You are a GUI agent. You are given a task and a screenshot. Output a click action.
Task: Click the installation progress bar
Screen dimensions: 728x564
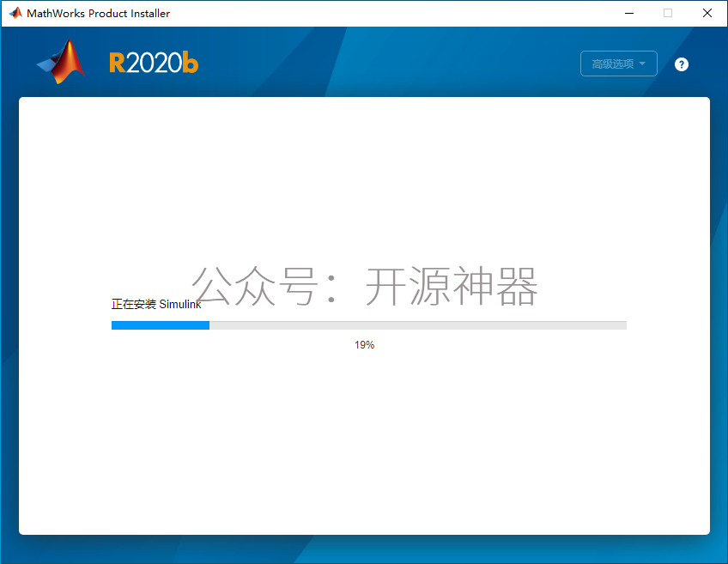(x=369, y=325)
